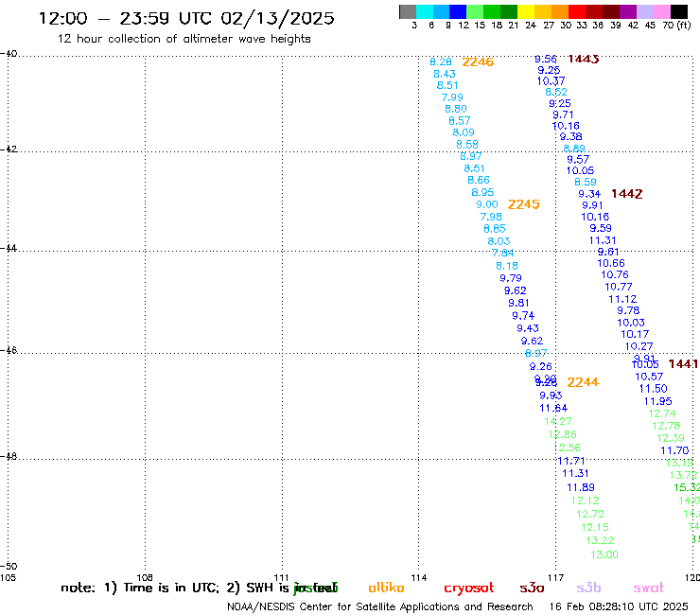Select the wave height reading 10.27
This screenshot has height=615, width=700.
pos(639,346)
